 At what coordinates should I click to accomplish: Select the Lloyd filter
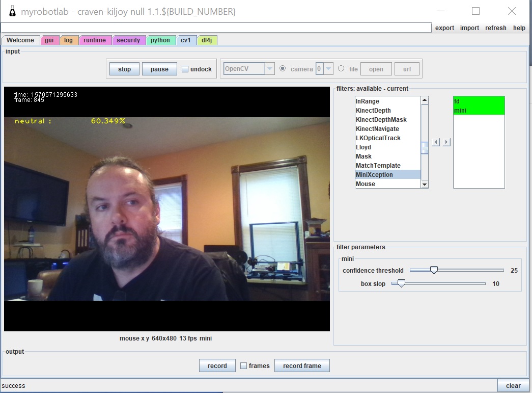(388, 147)
